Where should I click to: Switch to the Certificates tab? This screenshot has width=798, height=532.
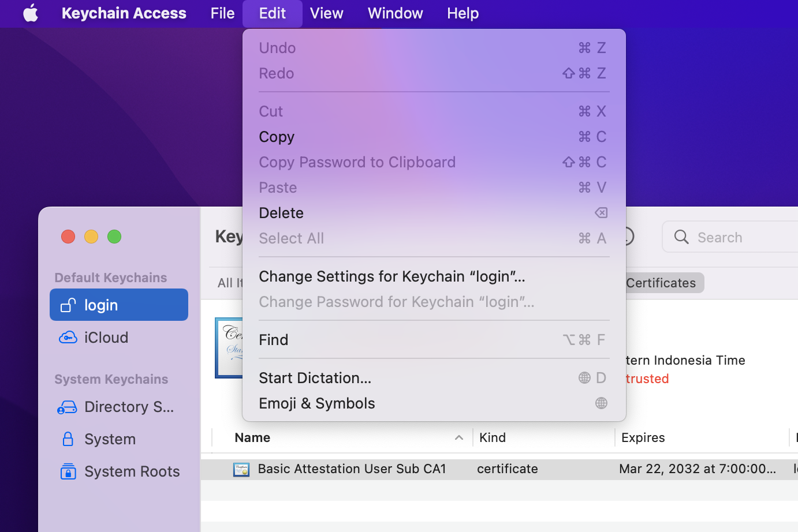[x=661, y=283]
